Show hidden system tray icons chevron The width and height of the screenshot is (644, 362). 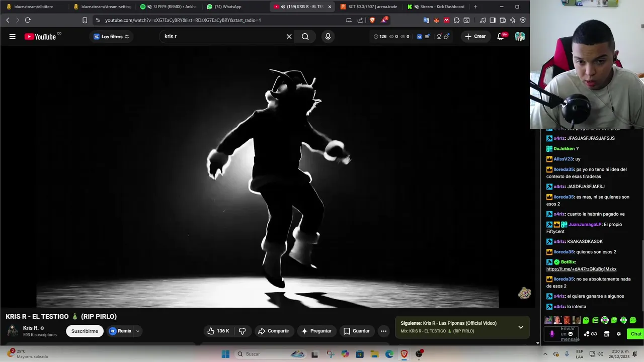(545, 354)
